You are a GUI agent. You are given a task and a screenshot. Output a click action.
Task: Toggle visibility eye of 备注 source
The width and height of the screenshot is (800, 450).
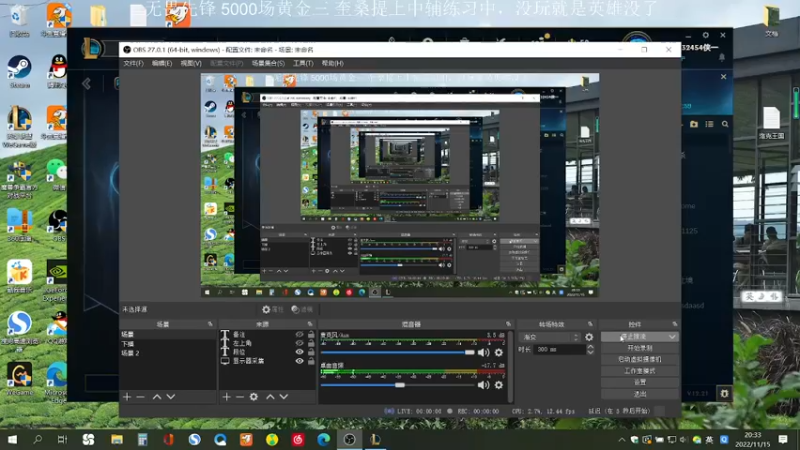click(x=299, y=335)
